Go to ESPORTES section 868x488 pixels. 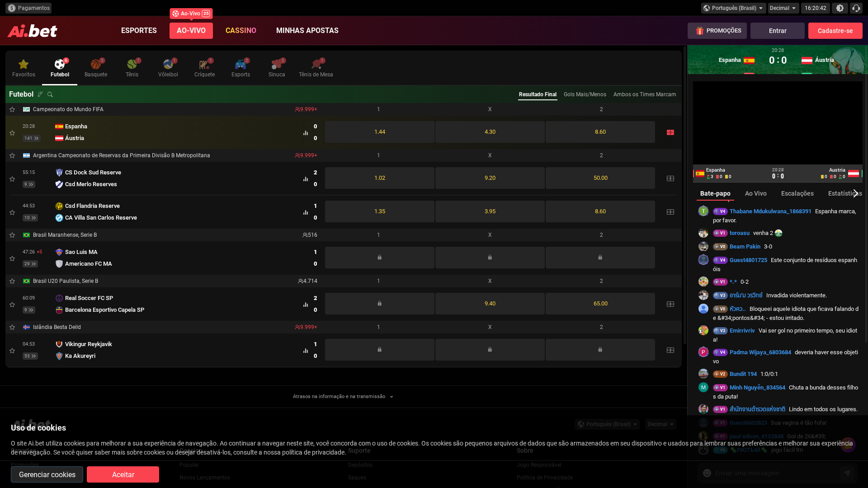[x=139, y=31]
